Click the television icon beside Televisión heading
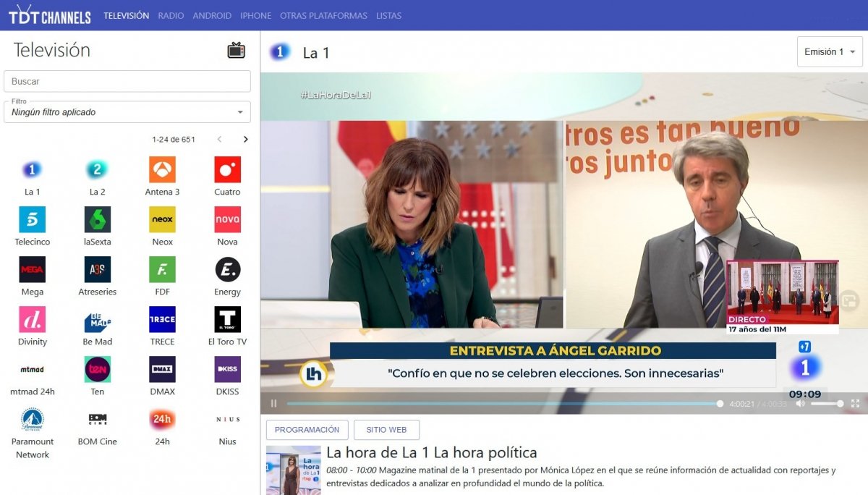Screen dimensions: 868x495 point(236,50)
